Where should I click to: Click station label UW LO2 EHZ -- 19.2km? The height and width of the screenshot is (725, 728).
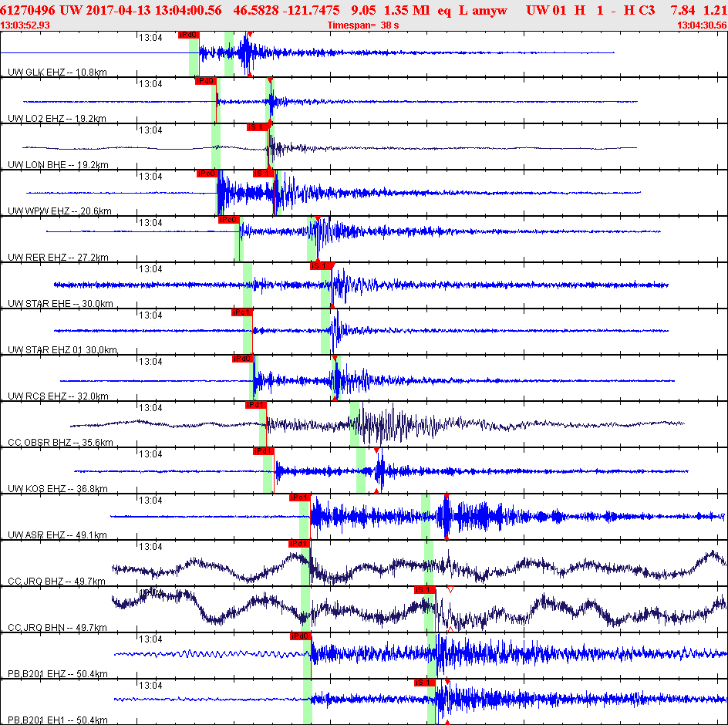tap(56, 119)
